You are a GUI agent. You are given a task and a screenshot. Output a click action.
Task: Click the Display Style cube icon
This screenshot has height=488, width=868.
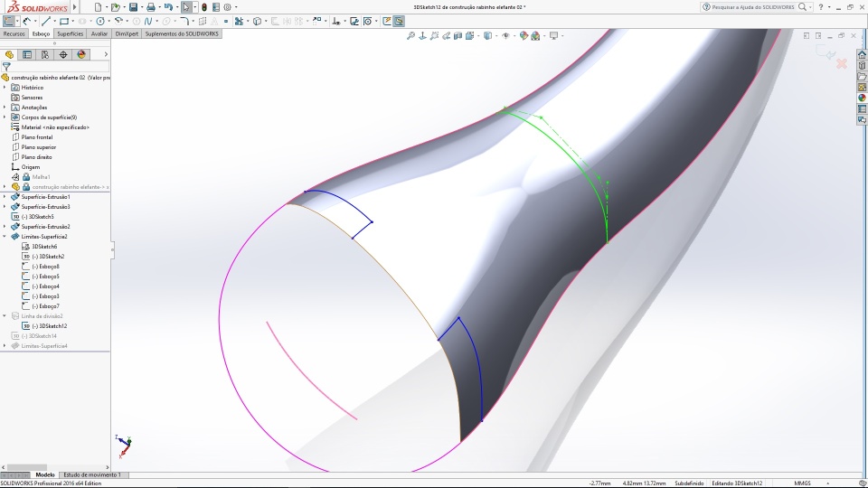(x=487, y=35)
